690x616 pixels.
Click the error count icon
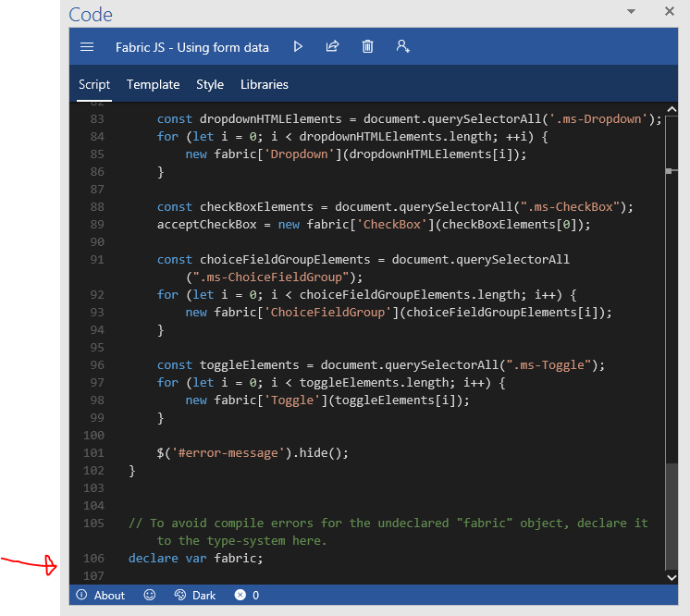tap(240, 595)
